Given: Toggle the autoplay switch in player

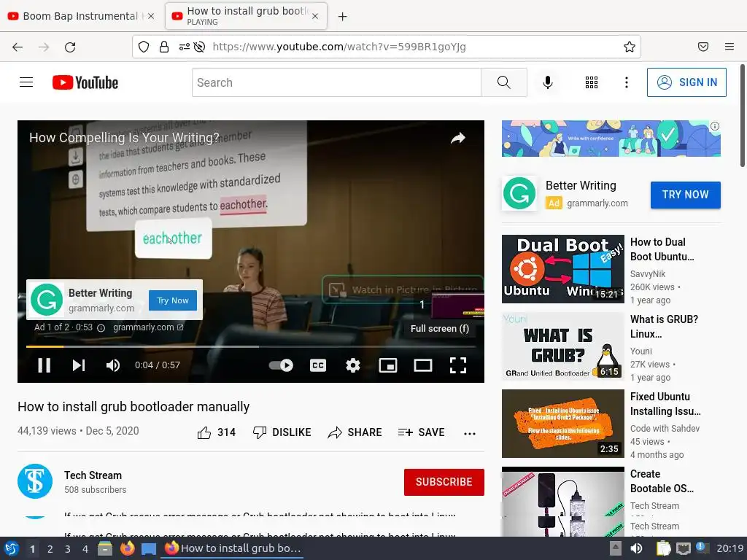Looking at the screenshot, I should point(281,365).
